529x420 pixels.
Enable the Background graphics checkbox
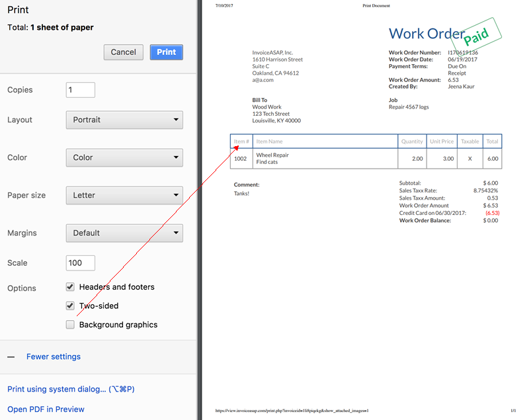[70, 325]
